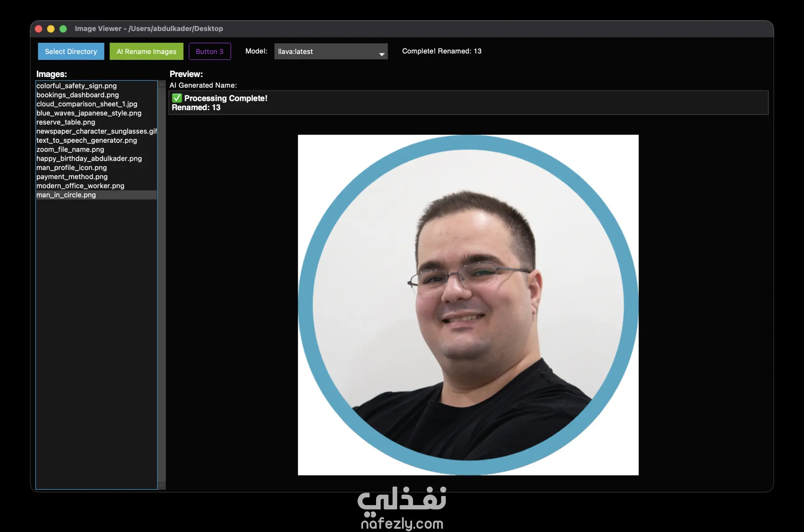Viewport: 804px width, 532px height.
Task: Click the Select Directory button
Action: [71, 51]
